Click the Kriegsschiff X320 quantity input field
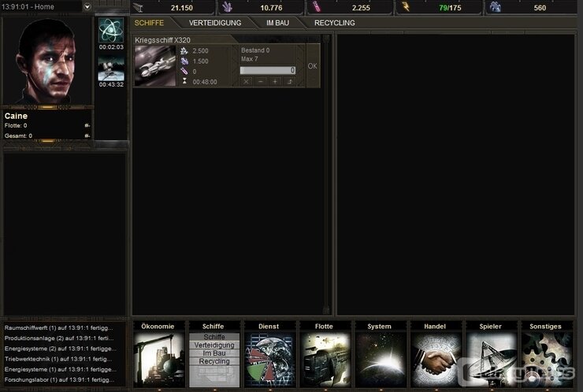Screen dimensions: 583x392 (268, 70)
